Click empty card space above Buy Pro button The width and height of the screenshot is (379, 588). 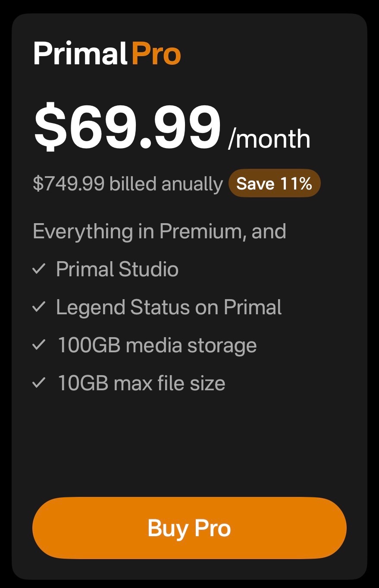pos(189,445)
